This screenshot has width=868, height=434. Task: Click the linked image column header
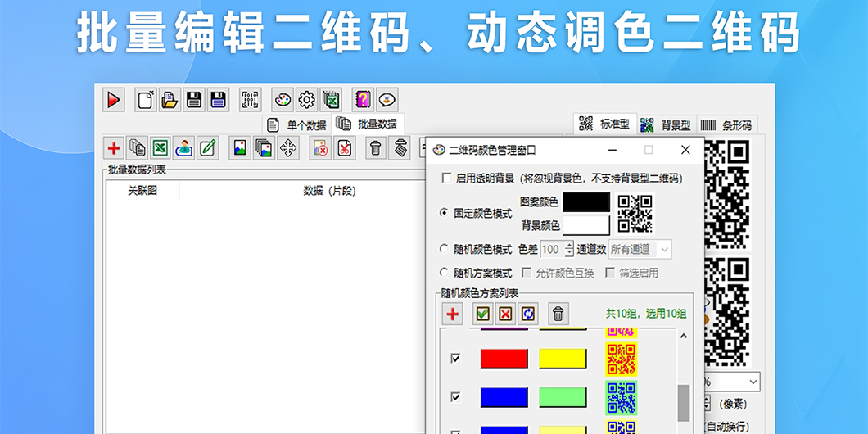pos(142,191)
